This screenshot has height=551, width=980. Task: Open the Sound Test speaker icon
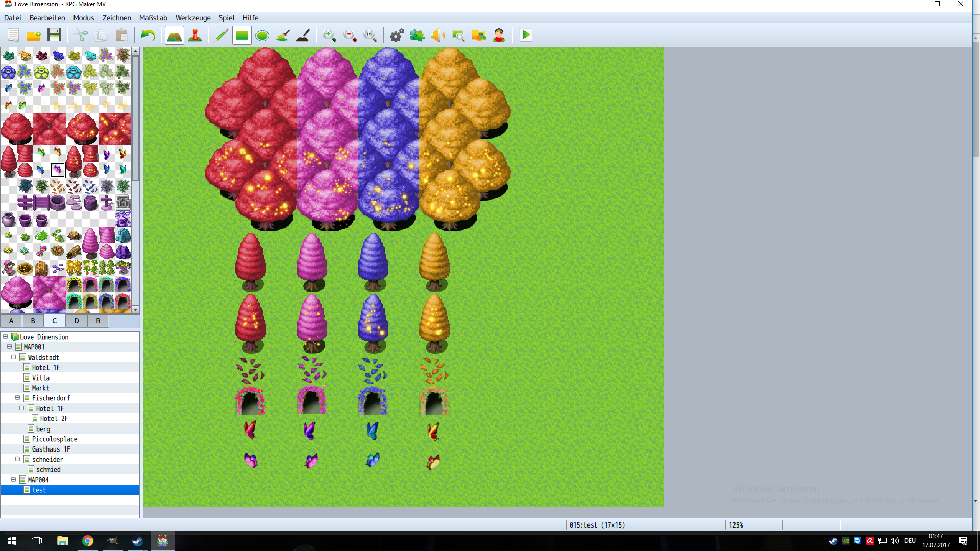(437, 36)
